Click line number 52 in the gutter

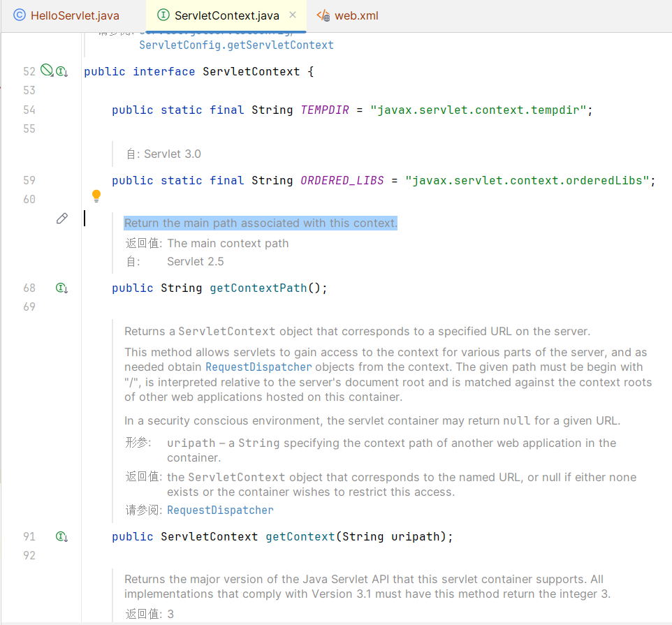tap(29, 71)
